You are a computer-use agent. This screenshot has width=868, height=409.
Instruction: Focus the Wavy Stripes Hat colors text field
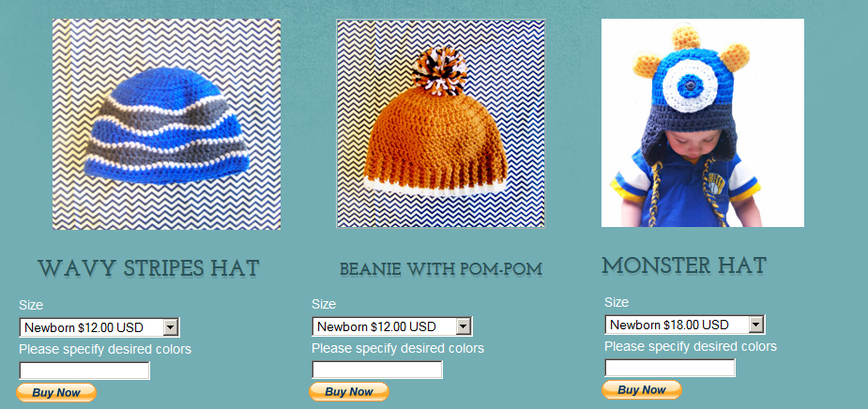tap(84, 371)
